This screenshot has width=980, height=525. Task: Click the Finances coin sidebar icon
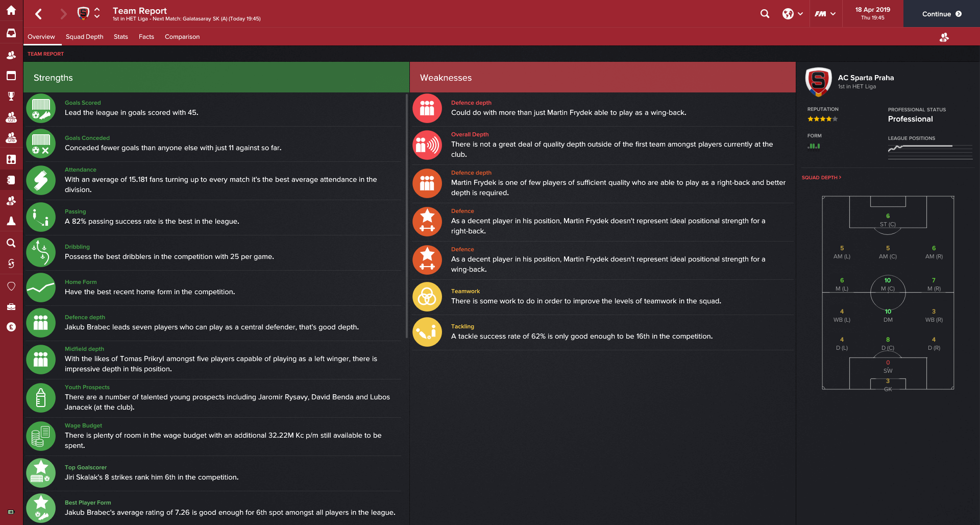point(11,327)
